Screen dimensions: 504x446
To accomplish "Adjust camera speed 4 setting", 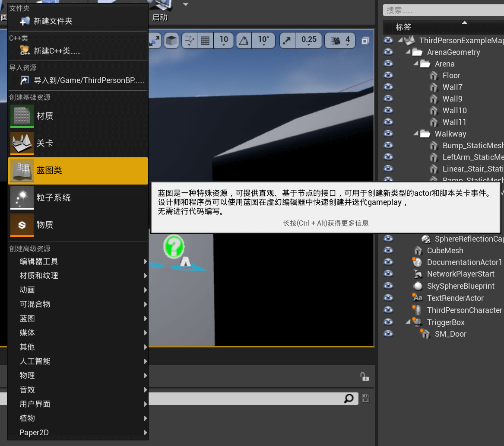I will click(340, 41).
